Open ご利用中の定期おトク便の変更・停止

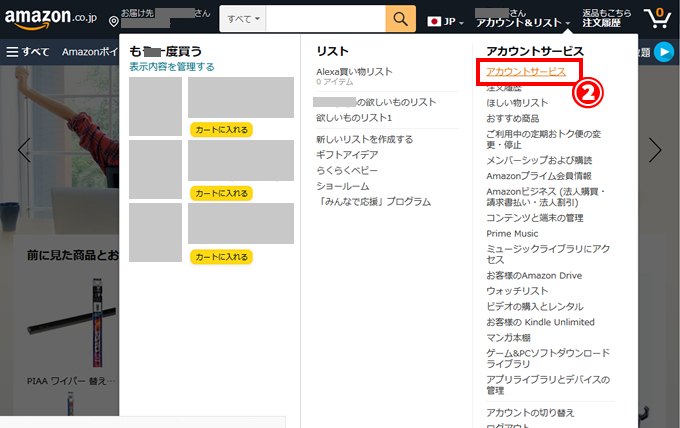pyautogui.click(x=543, y=139)
